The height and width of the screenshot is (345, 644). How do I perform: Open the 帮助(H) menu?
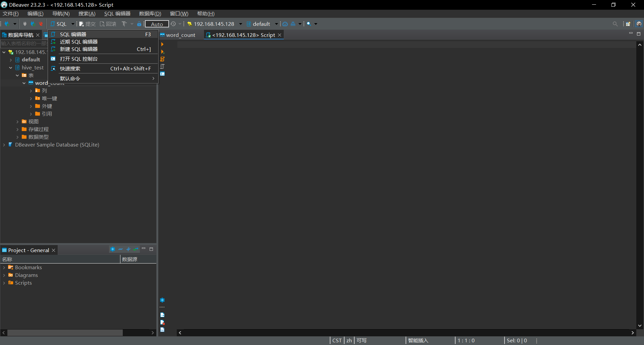coord(206,14)
